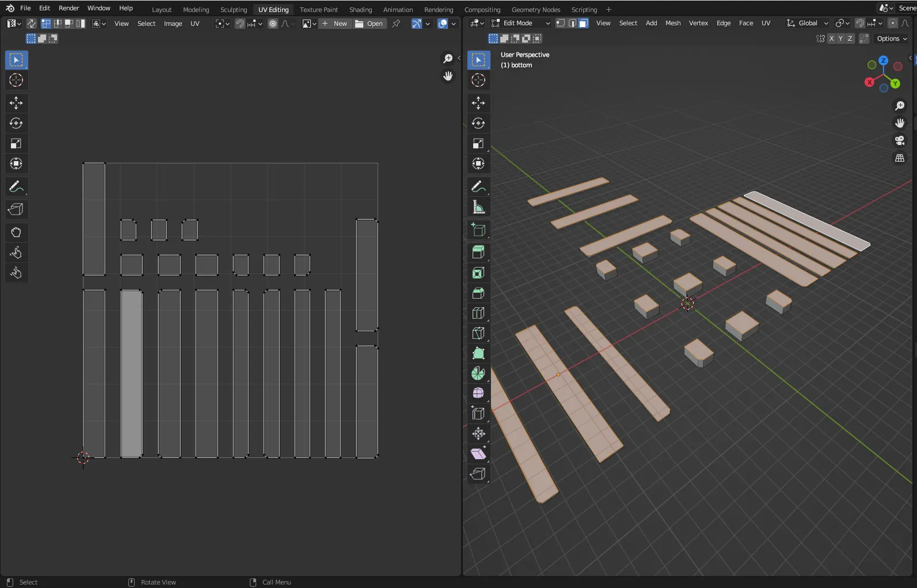Toggle X axis mirror

point(831,39)
